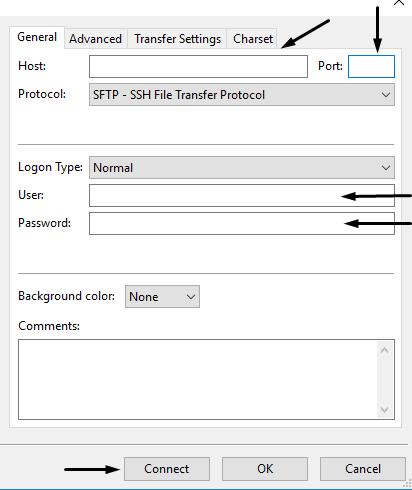The image size is (412, 490).
Task: Switch to the Charset tab
Action: pyautogui.click(x=252, y=39)
